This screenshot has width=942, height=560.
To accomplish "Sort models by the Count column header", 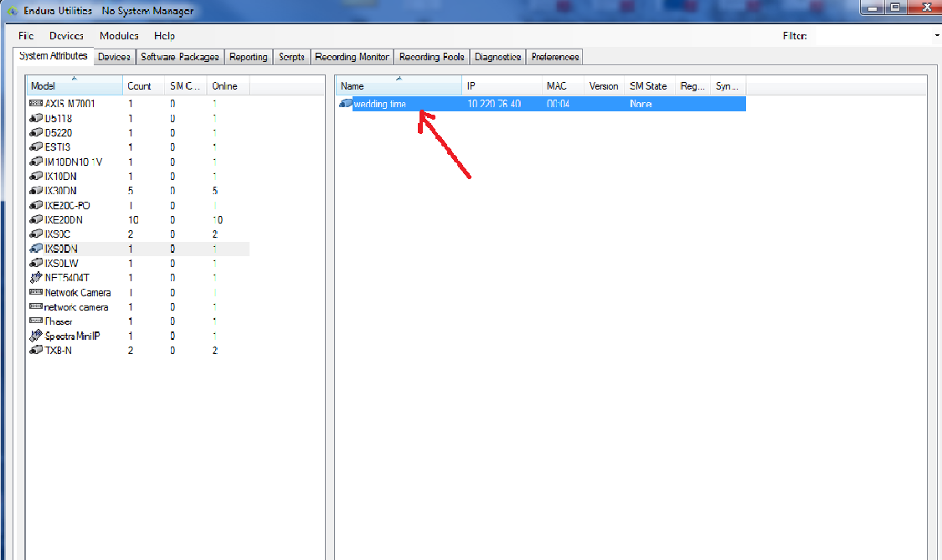I will click(139, 85).
